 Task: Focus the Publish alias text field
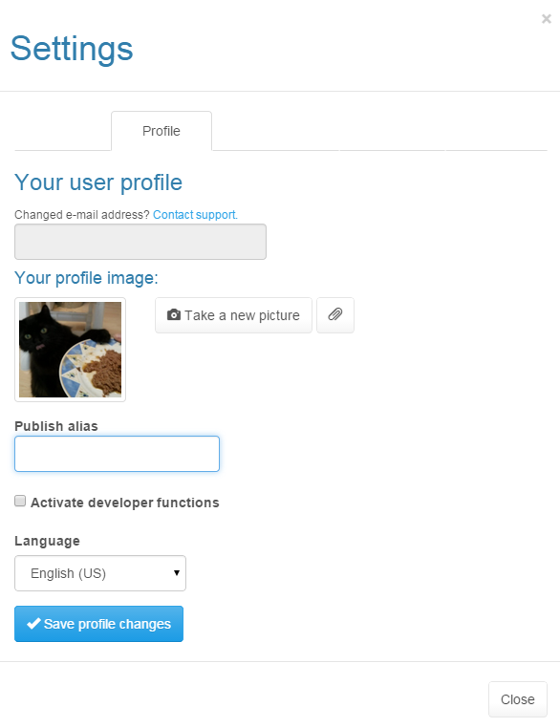[117, 454]
